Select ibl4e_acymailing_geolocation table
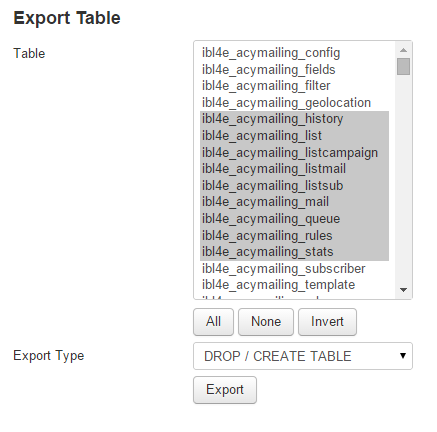 294,103
